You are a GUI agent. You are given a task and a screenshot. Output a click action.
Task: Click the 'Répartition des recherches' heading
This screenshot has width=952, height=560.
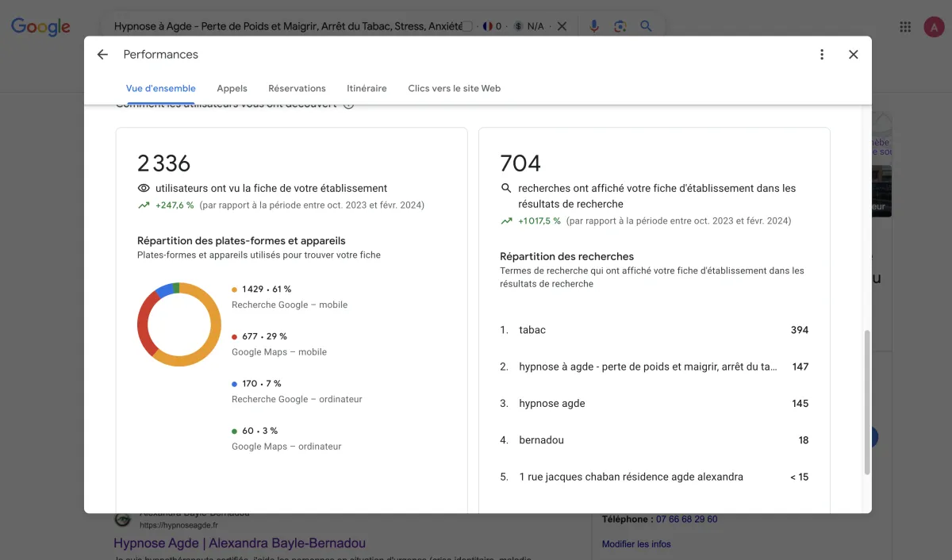[567, 256]
